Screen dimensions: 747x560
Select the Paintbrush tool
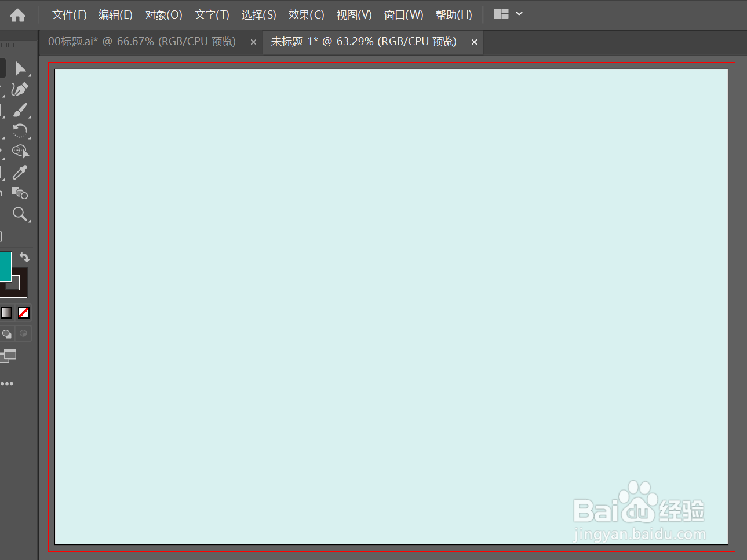pyautogui.click(x=20, y=110)
